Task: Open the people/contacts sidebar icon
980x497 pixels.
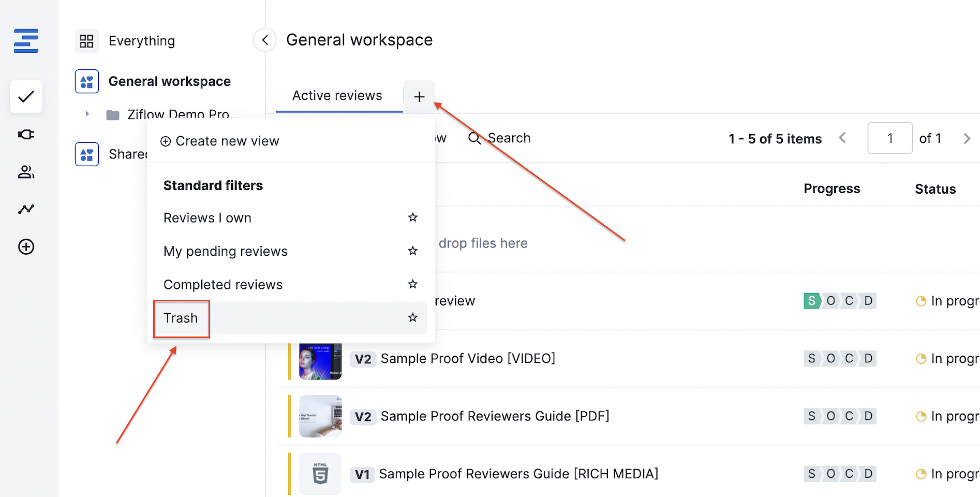Action: 26,172
